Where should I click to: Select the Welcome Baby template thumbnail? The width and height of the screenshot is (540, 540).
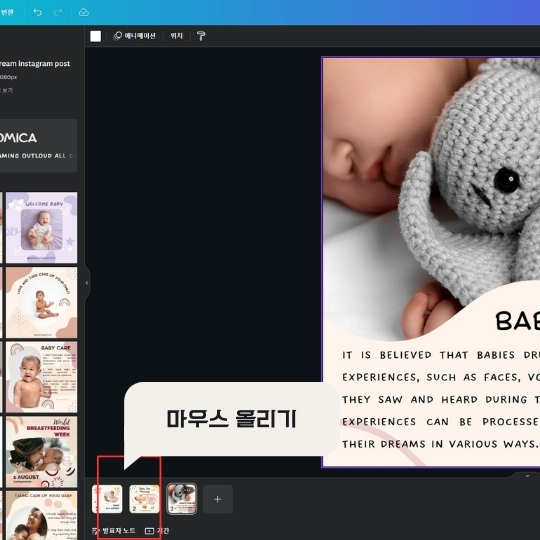pos(41,227)
